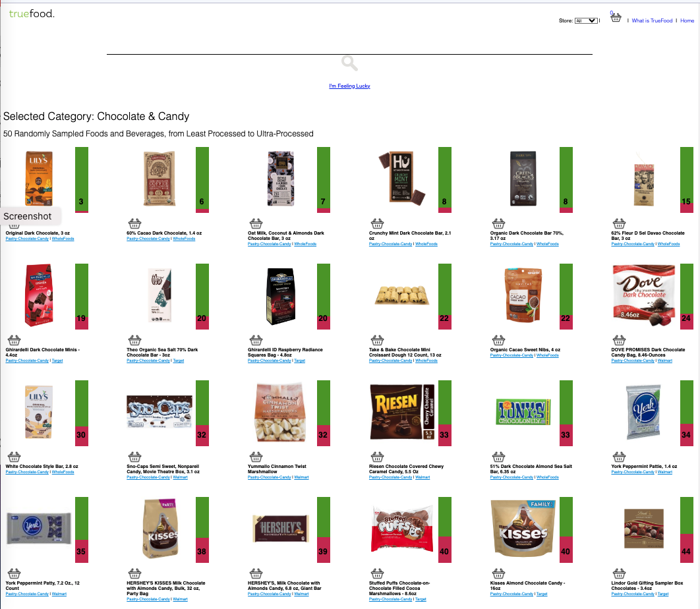This screenshot has width=700, height=609.
Task: Click 'Theo Organic Sea Salt 70% Dark' product name
Action: point(162,352)
